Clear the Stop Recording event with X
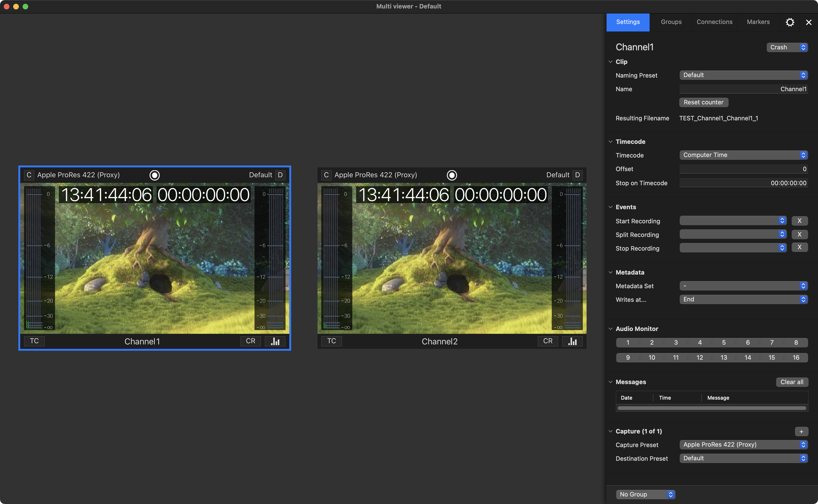 coord(799,247)
